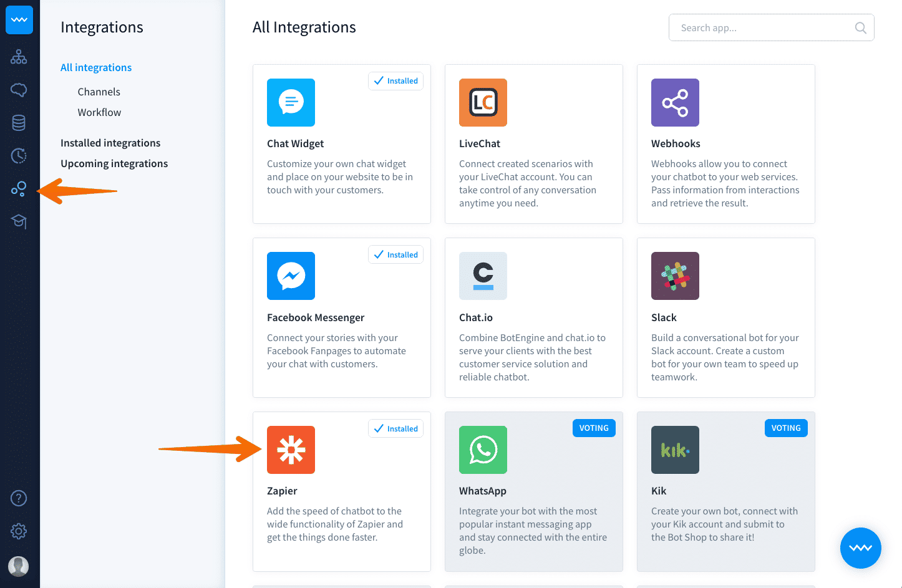This screenshot has height=588, width=902.
Task: Open the Zapier title
Action: [x=282, y=491]
